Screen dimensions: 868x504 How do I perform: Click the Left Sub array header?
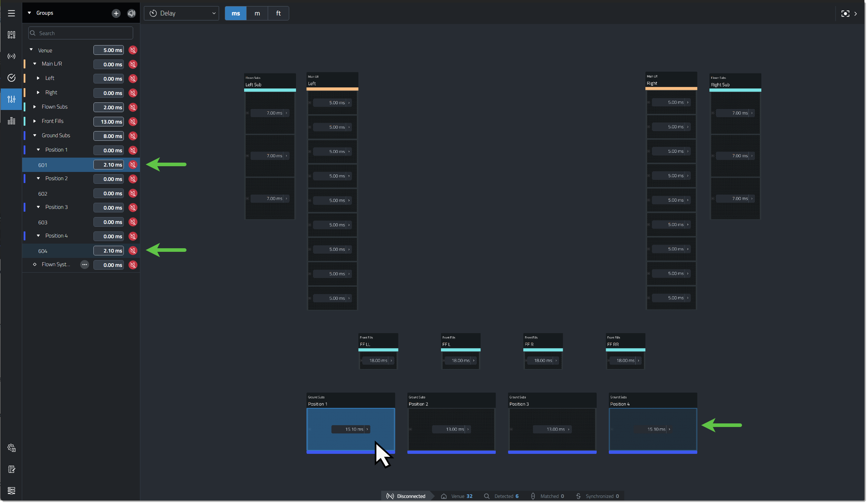(x=270, y=82)
